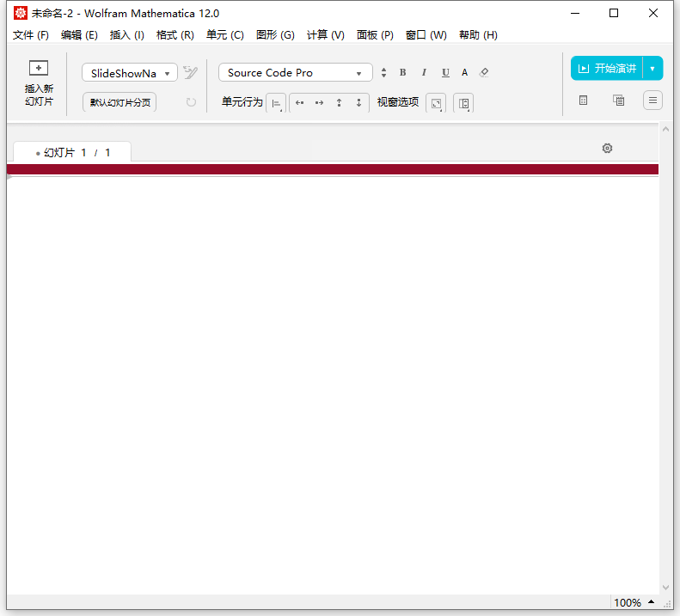This screenshot has height=616, width=680.
Task: Click the move cell down arrow icon
Action: (x=358, y=103)
